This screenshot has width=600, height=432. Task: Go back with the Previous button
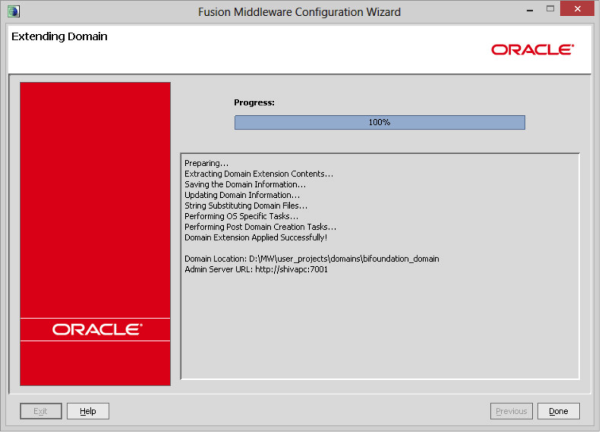click(x=511, y=411)
